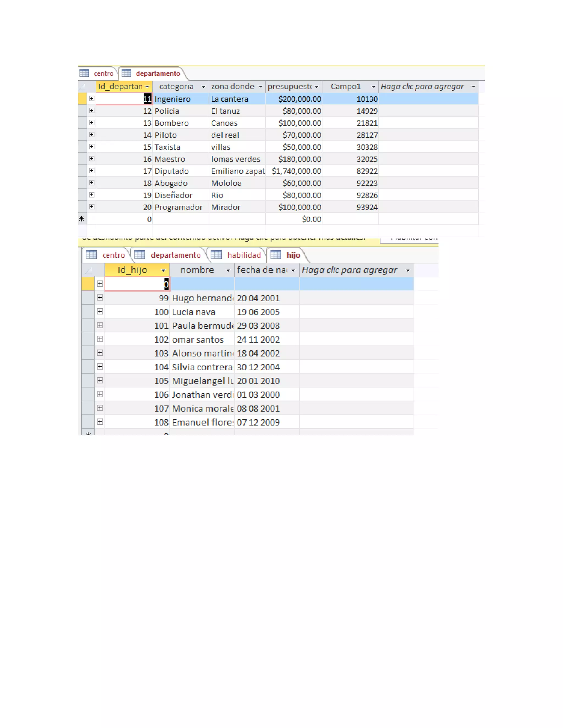
Task: Open nombre column filter dropdown
Action: click(228, 270)
